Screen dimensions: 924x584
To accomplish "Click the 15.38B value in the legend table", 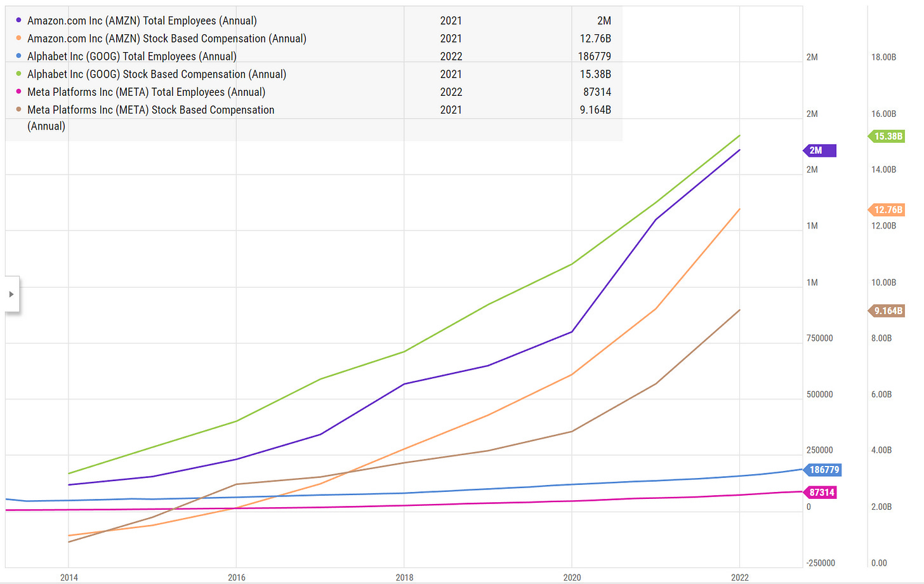I will point(595,74).
